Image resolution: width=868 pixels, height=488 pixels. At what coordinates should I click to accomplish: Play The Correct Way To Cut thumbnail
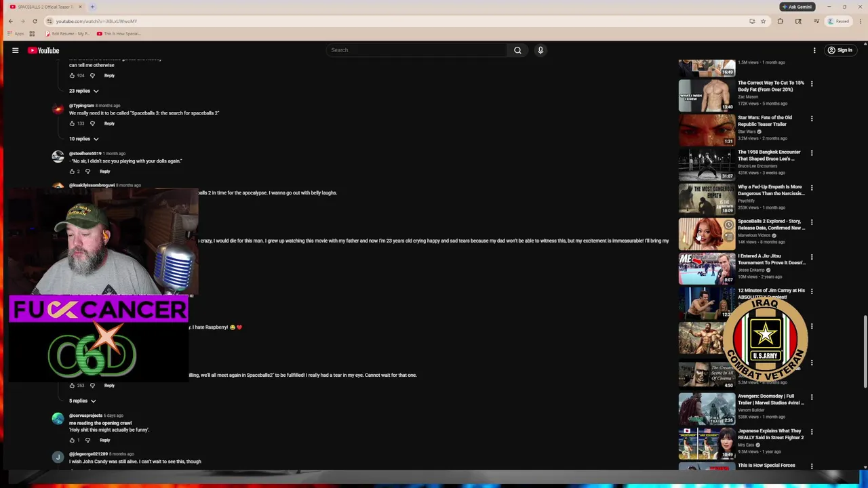point(707,96)
